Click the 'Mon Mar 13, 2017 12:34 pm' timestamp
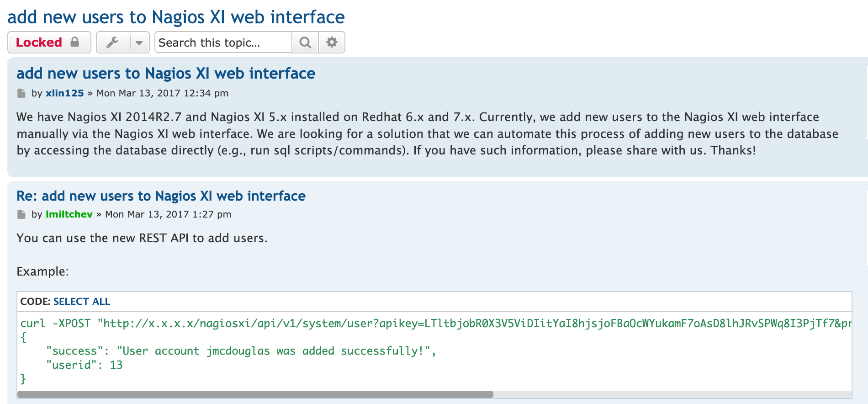This screenshot has width=868, height=404. 162,93
